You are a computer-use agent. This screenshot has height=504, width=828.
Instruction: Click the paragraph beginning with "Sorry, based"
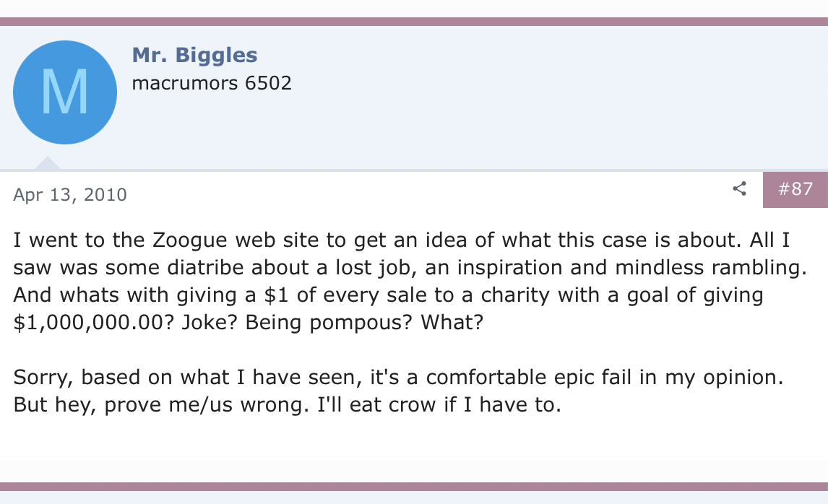click(x=398, y=390)
